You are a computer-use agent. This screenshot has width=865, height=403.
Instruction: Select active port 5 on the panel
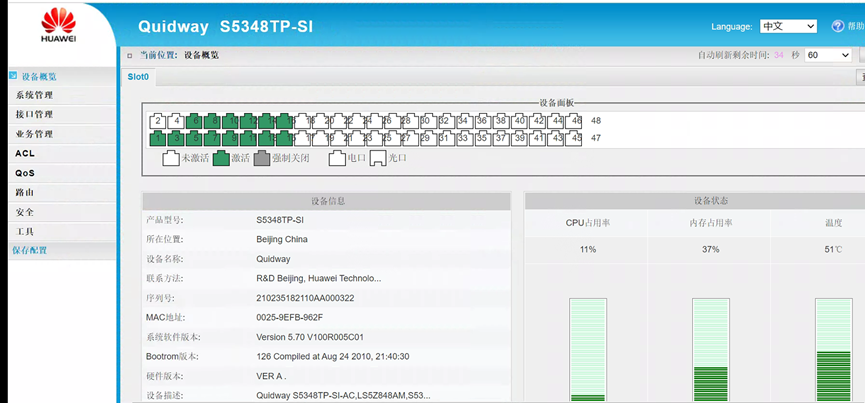(194, 138)
